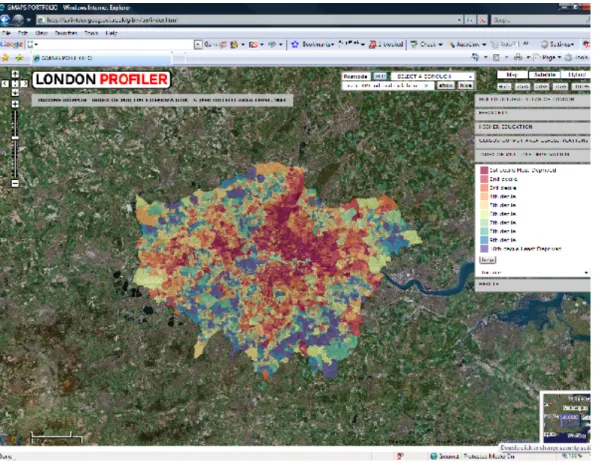Screen dimensions: 595x462
Task: Switch to Satellite view
Action: (x=545, y=75)
